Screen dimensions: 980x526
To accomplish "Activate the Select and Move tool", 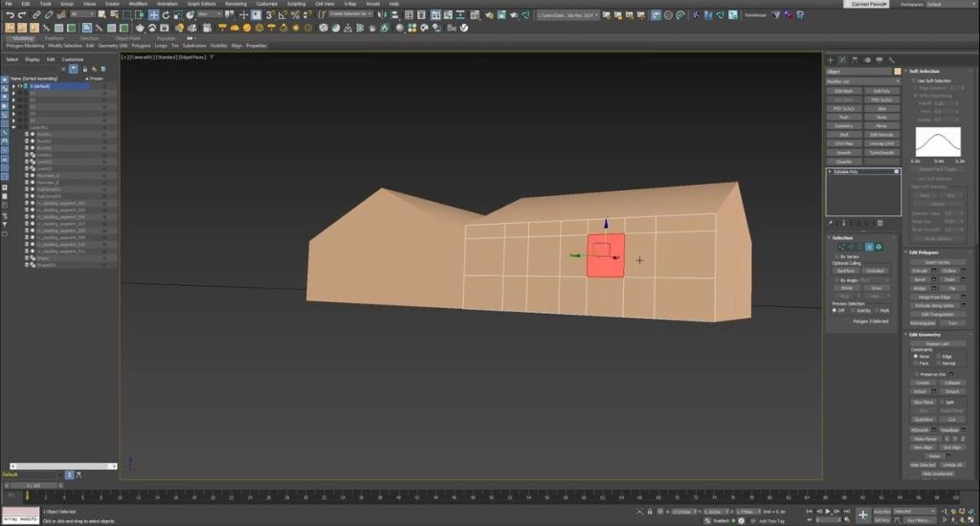I will pos(153,15).
